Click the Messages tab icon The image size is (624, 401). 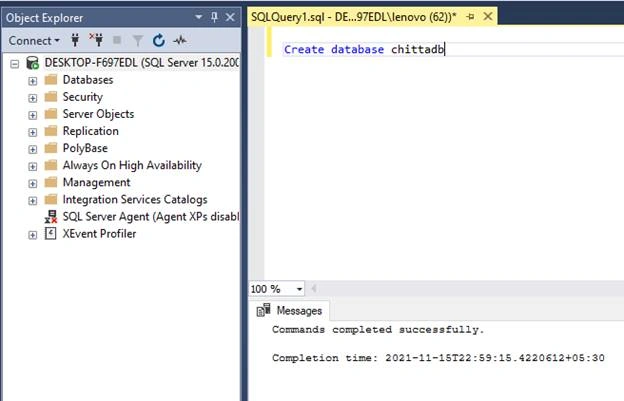click(x=263, y=310)
